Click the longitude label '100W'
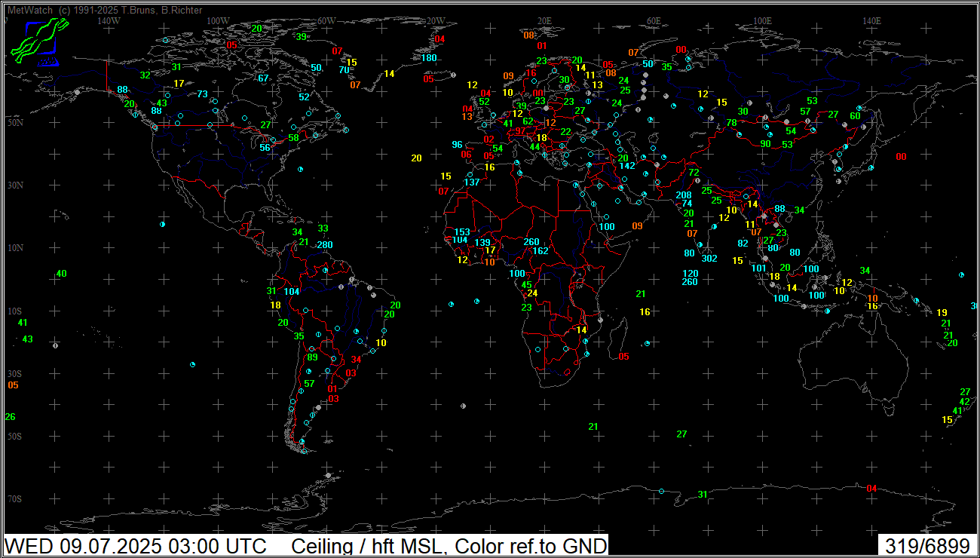The height and width of the screenshot is (558, 980). coord(218,20)
